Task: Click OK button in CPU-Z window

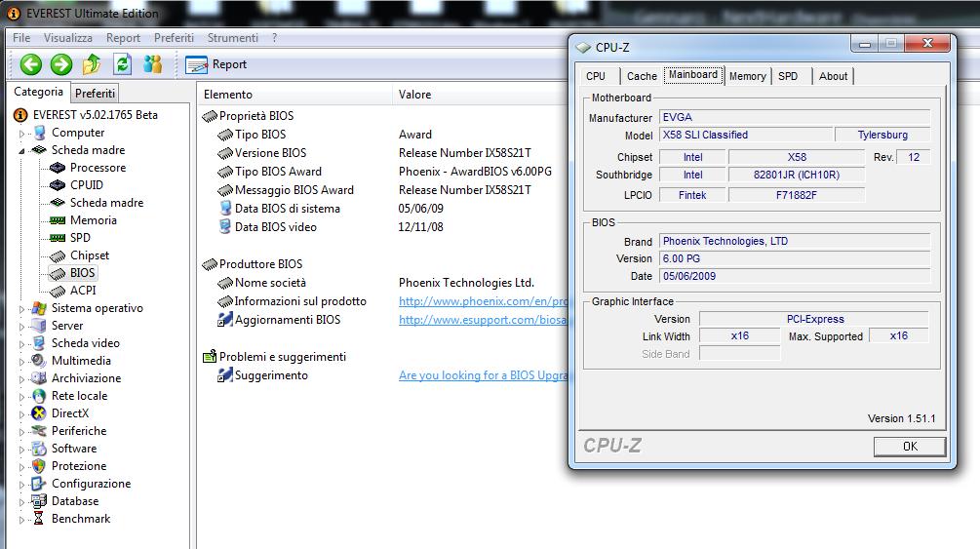Action: (910, 447)
